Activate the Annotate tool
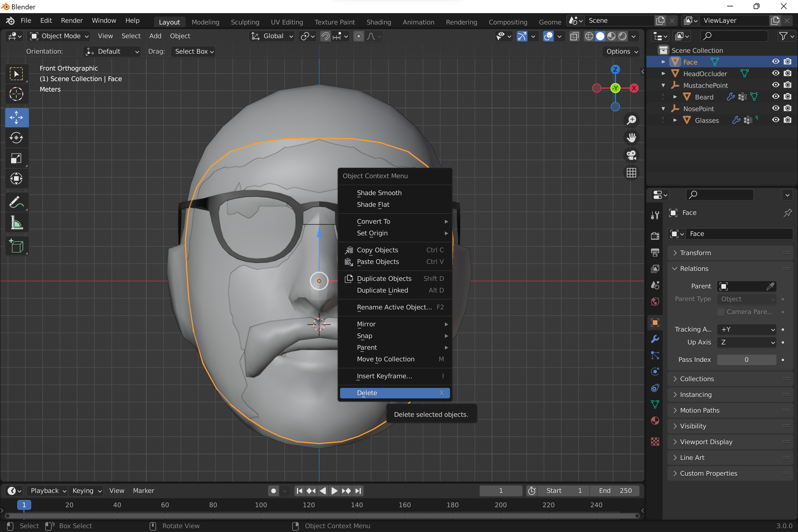This screenshot has width=798, height=532. click(16, 202)
